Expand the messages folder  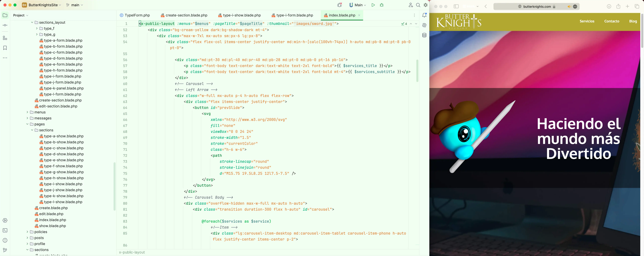coord(27,118)
